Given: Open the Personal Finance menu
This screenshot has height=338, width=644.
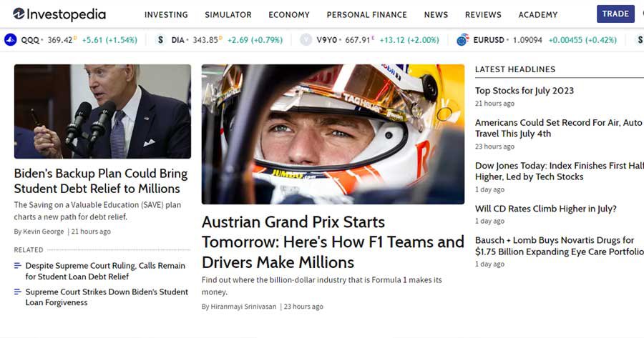Looking at the screenshot, I should (x=366, y=14).
